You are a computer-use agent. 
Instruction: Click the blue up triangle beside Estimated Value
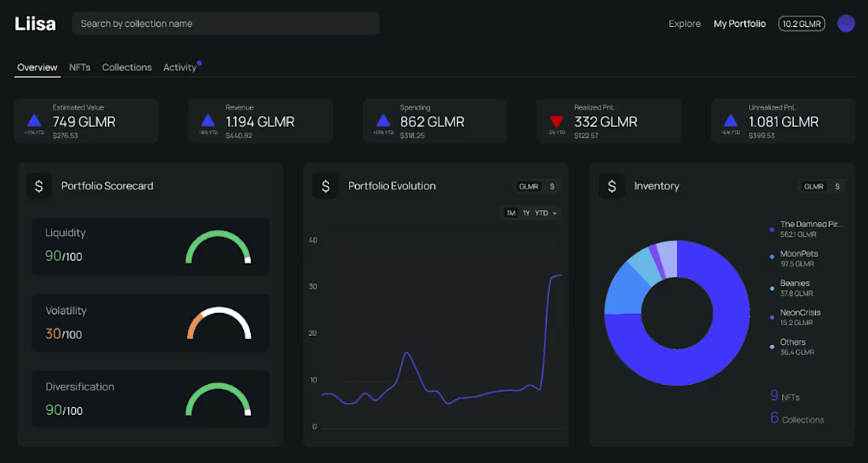point(34,121)
